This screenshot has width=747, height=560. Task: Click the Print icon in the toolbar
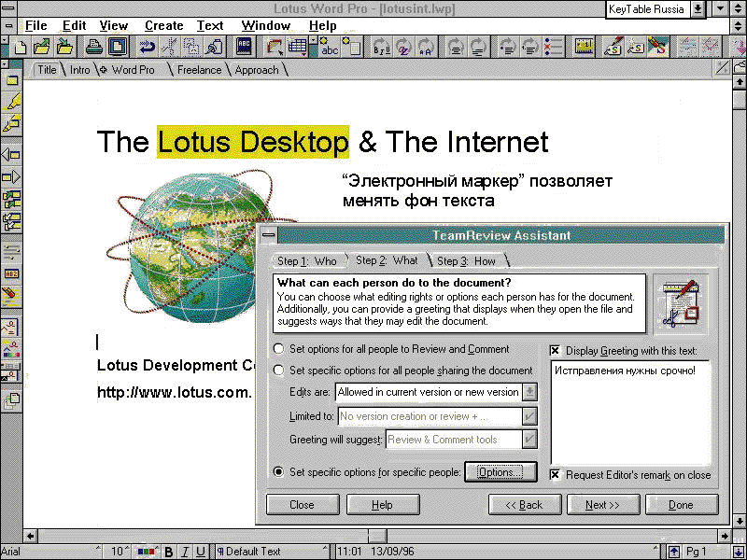(x=94, y=48)
